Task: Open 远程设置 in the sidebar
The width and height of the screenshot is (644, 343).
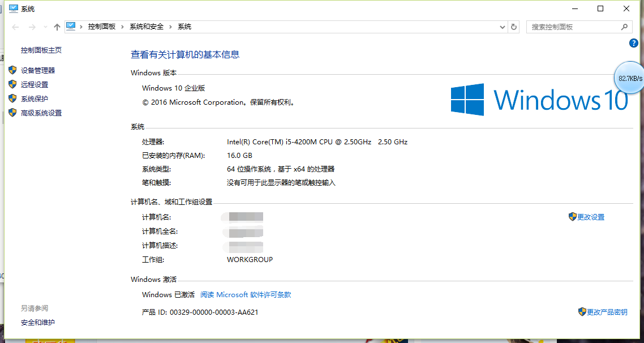Action: (35, 85)
